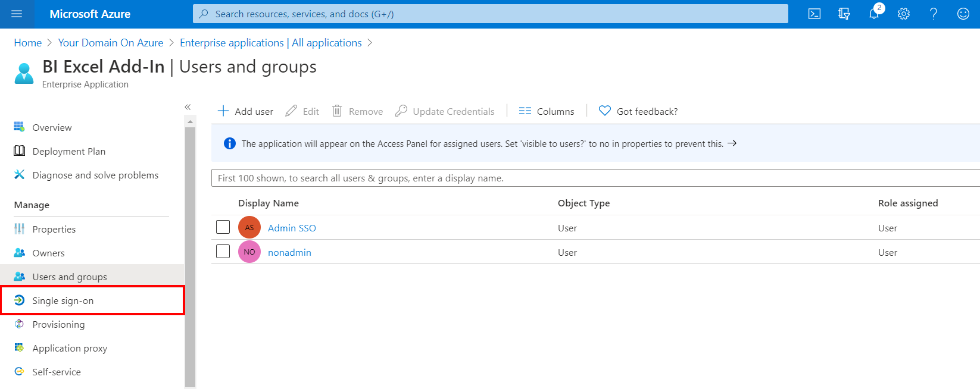The image size is (980, 389).
Task: Click the sidebar vertical scrollbar thumb
Action: click(x=191, y=256)
